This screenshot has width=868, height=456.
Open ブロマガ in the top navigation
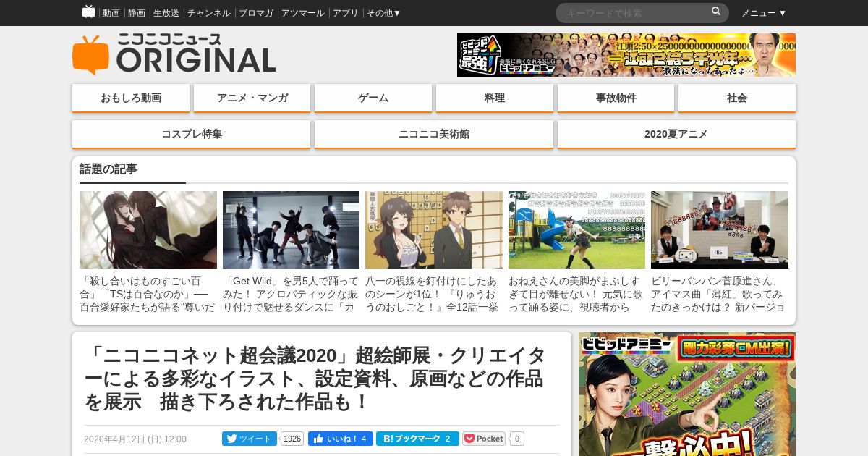click(256, 13)
